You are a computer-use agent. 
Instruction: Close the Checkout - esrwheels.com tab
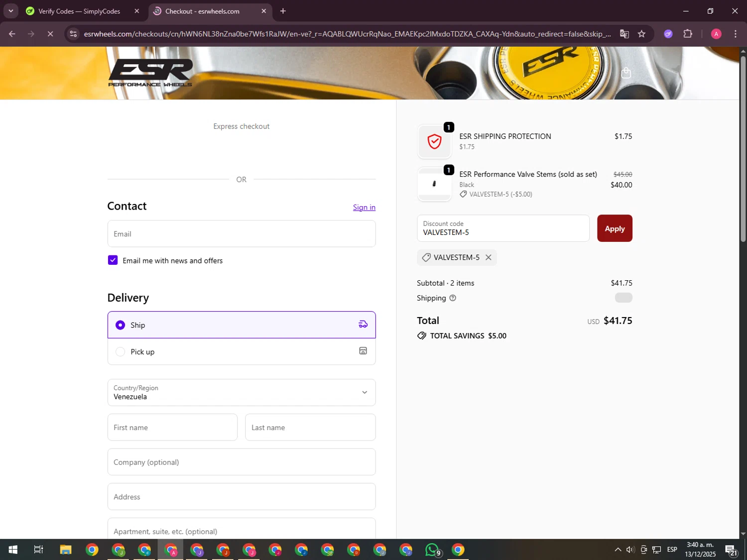264,11
